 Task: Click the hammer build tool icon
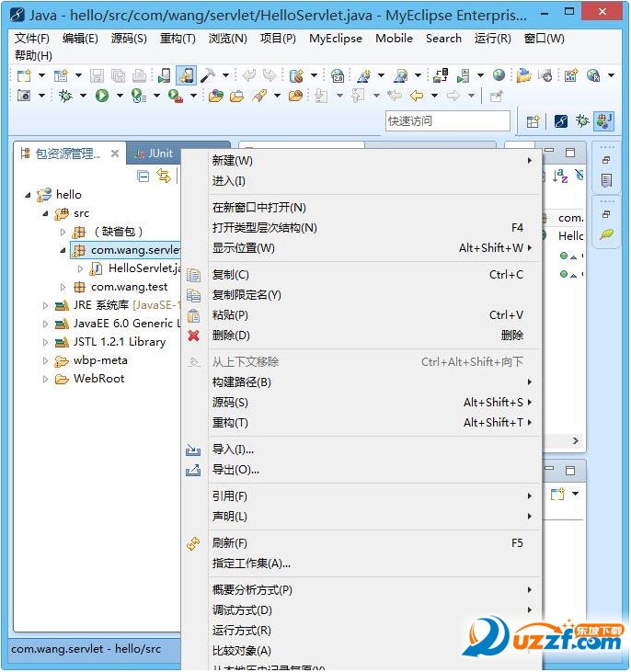[208, 76]
